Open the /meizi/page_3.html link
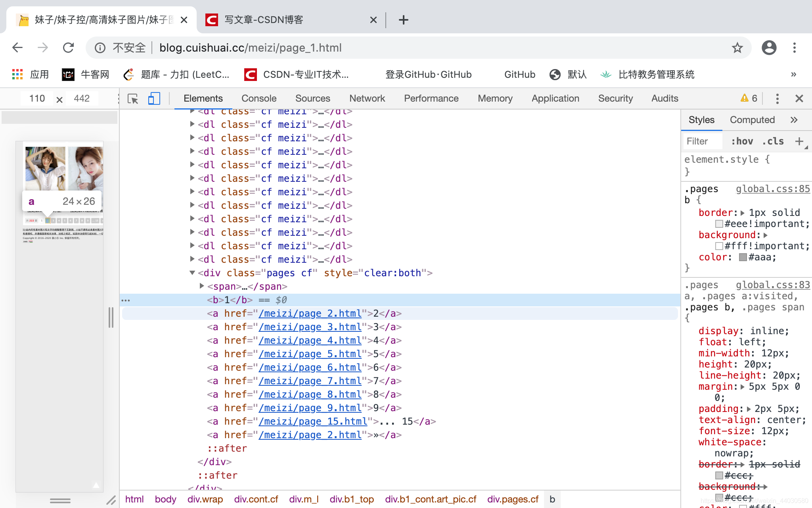812x508 pixels. [x=310, y=327]
